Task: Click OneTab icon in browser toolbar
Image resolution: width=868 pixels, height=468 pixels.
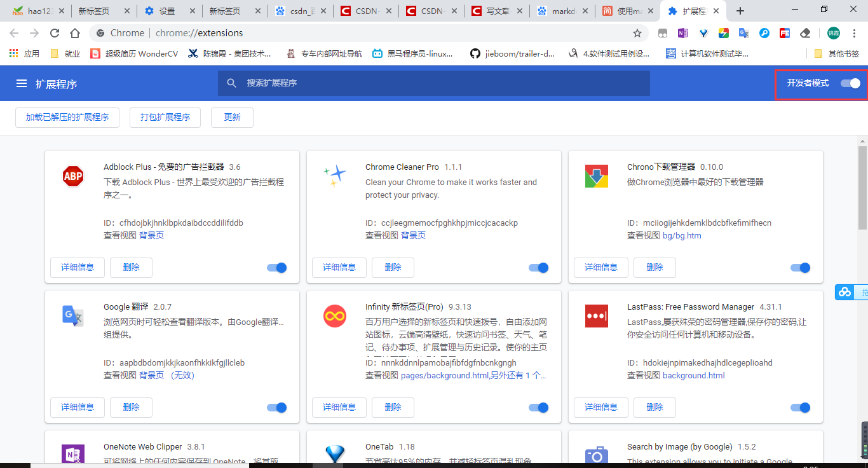Action: point(703,33)
